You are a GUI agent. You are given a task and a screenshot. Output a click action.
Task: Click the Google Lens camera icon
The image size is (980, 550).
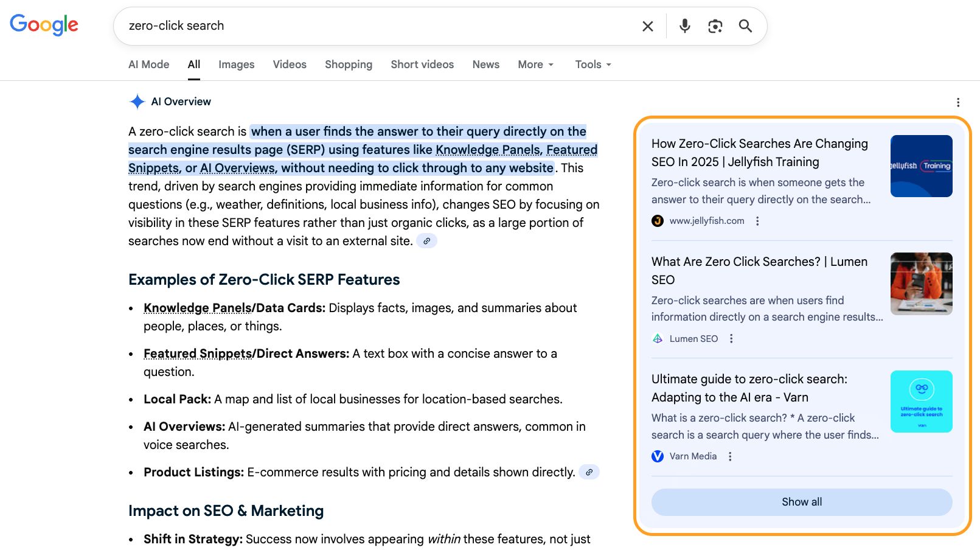point(715,26)
